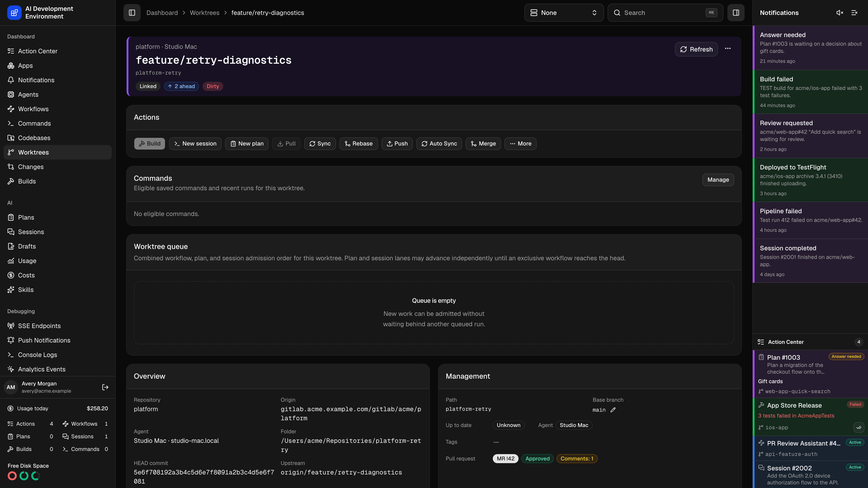Open Console Logs page
Viewport: 868px width, 488px height.
point(58,355)
